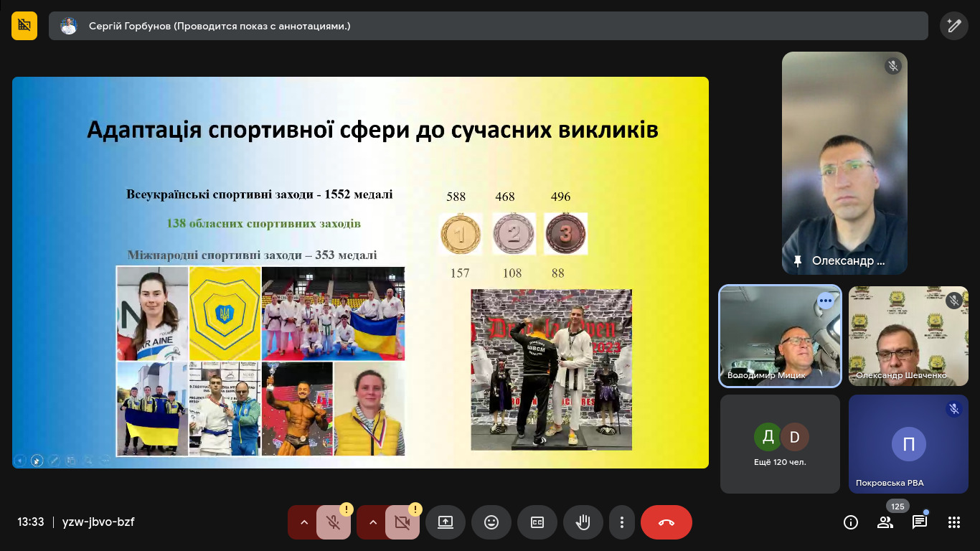Open more options three-dot menu in control bar
Image resolution: width=980 pixels, height=551 pixels.
pyautogui.click(x=623, y=522)
